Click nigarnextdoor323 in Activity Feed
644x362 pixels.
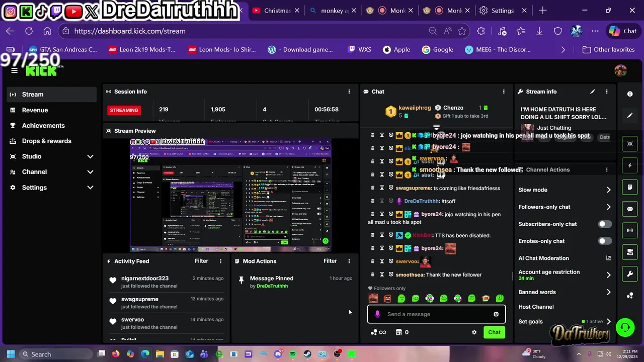[x=145, y=279]
